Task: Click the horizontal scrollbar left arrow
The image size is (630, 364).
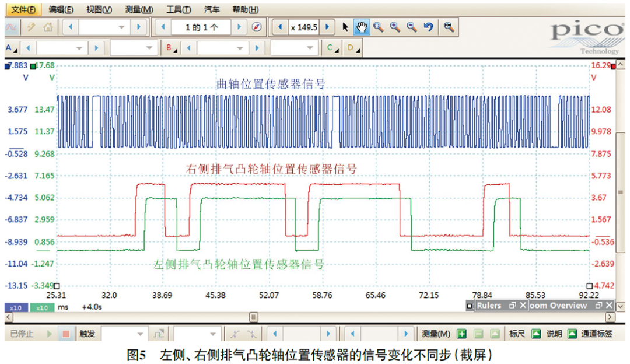Action: click(9, 317)
